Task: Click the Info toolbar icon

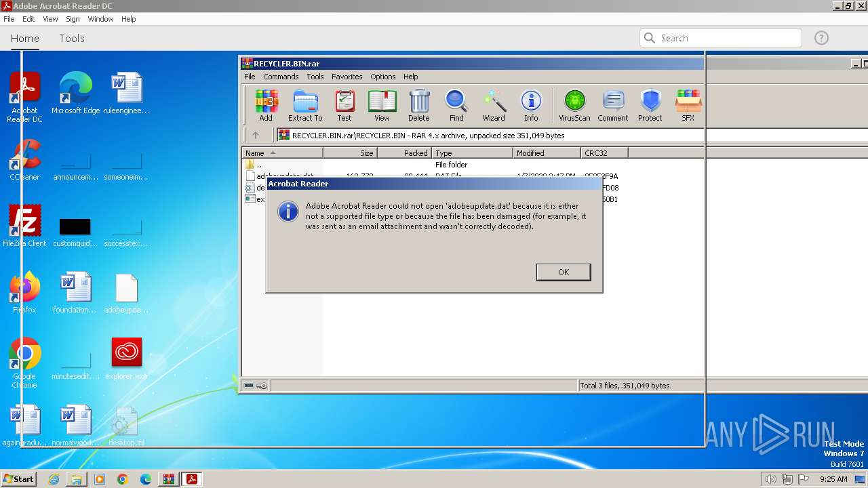Action: 531,106
